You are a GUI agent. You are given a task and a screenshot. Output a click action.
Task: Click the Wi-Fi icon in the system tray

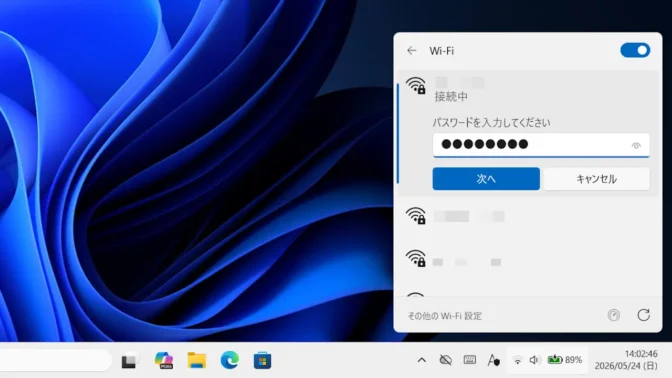pos(518,360)
